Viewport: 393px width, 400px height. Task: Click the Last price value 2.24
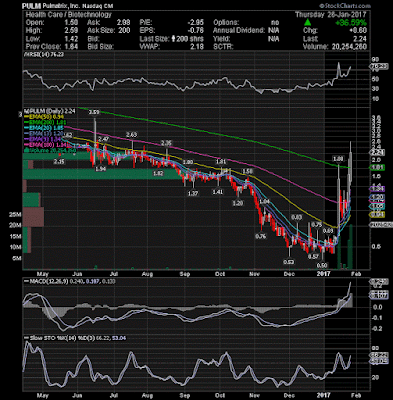[x=360, y=39]
